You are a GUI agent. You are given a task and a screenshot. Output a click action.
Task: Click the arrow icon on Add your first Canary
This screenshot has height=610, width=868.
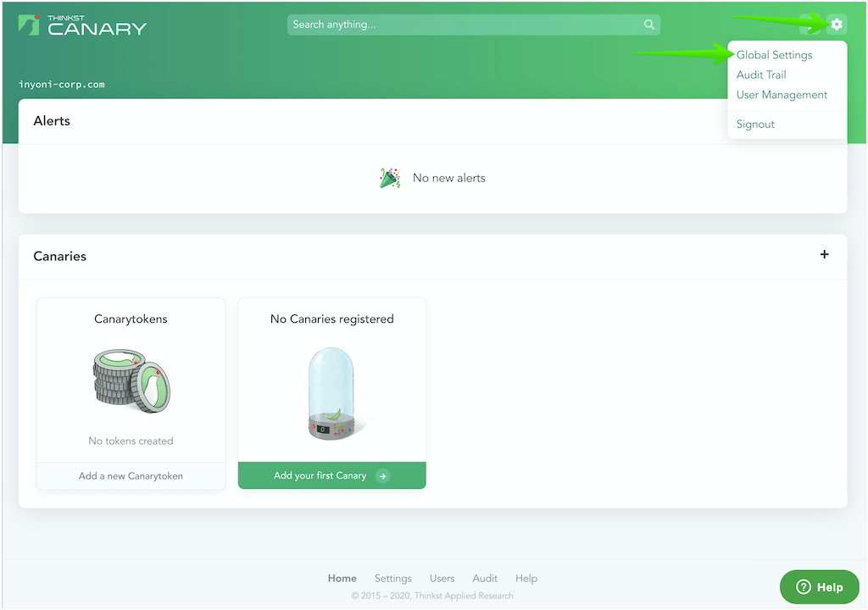click(383, 476)
